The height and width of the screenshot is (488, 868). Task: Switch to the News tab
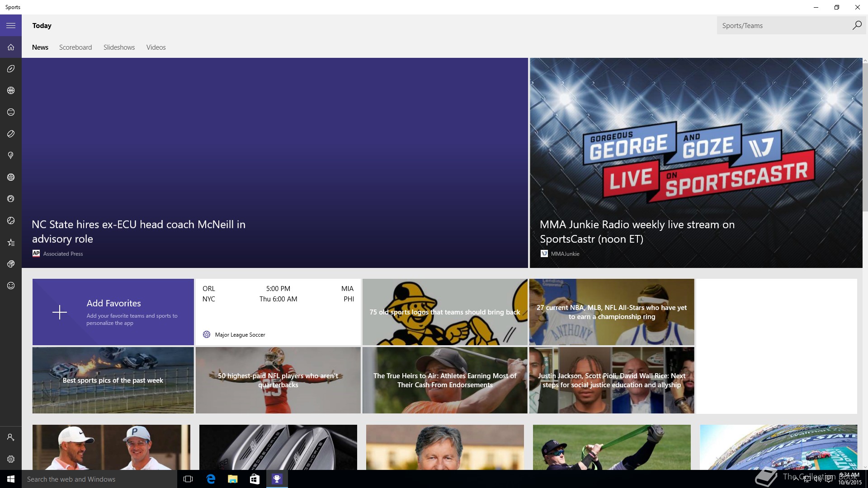pos(40,47)
